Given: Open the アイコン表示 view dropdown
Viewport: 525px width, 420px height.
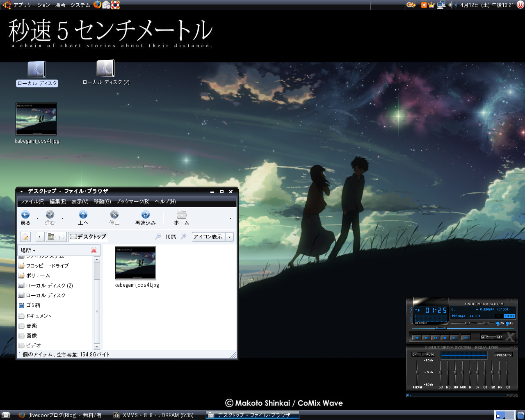Looking at the screenshot, I should pyautogui.click(x=212, y=237).
